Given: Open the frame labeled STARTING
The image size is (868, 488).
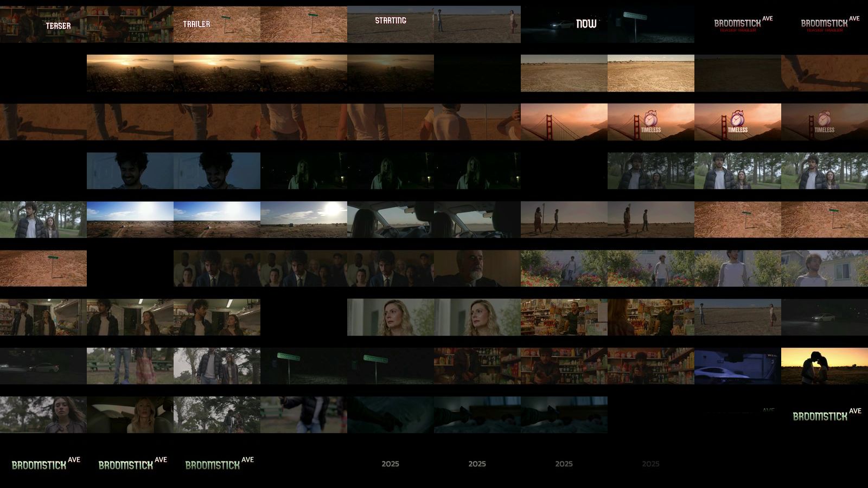Looking at the screenshot, I should pos(391,24).
